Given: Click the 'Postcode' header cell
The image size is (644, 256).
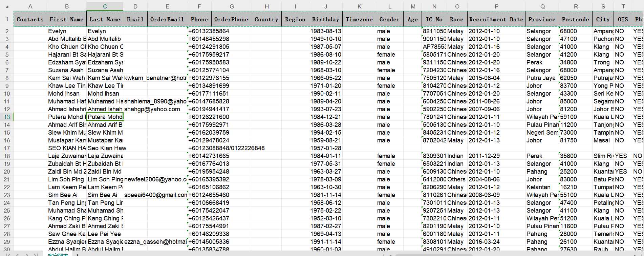Looking at the screenshot, I should click(x=576, y=19).
